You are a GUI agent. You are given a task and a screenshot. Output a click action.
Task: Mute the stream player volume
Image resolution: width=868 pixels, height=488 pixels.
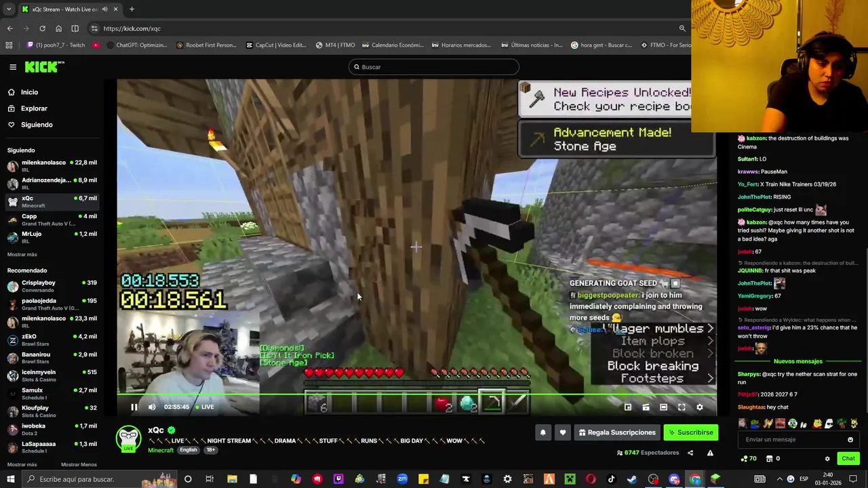tap(152, 407)
